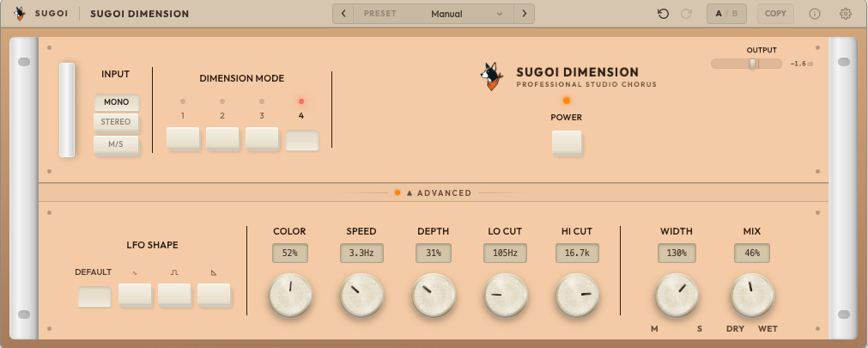Image resolution: width=868 pixels, height=348 pixels.
Task: Click the COPY button
Action: point(775,14)
